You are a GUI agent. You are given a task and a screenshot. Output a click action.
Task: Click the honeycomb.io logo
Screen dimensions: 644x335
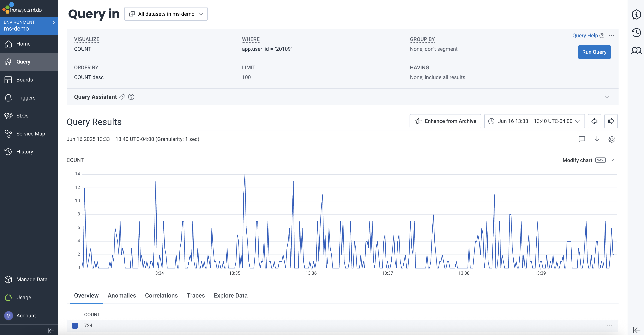pyautogui.click(x=22, y=8)
